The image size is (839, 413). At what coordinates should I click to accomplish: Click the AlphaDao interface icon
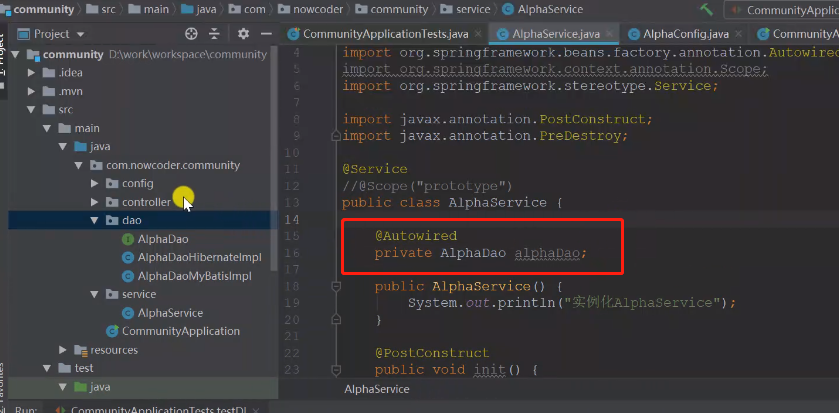pos(128,239)
